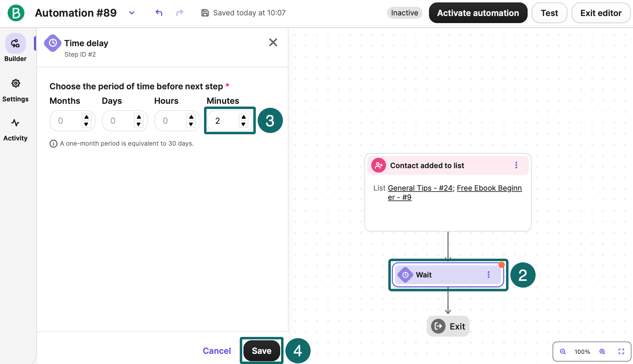Zoom in the canvas

point(602,351)
